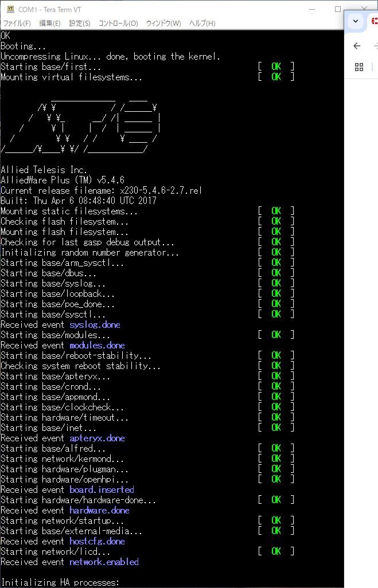Click the network.enabled event text
This screenshot has width=378, height=588.
[x=104, y=562]
